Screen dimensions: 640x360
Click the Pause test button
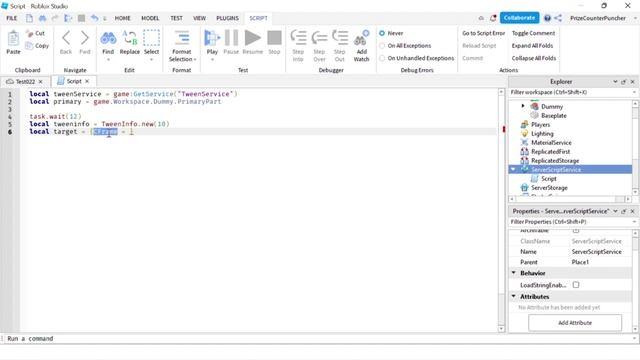point(231,38)
